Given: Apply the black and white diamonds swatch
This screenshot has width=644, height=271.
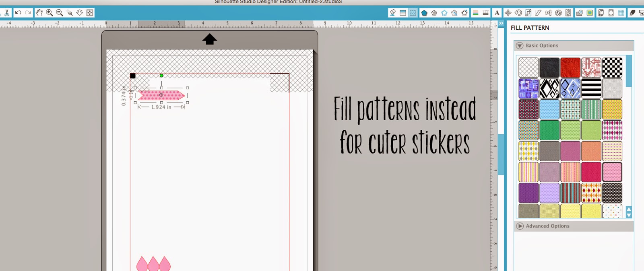Looking at the screenshot, I should tap(549, 88).
